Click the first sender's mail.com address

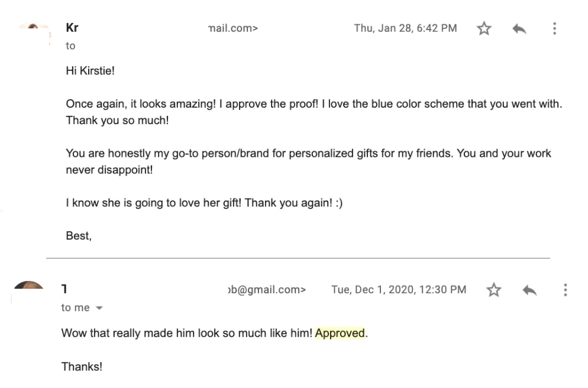coord(233,28)
